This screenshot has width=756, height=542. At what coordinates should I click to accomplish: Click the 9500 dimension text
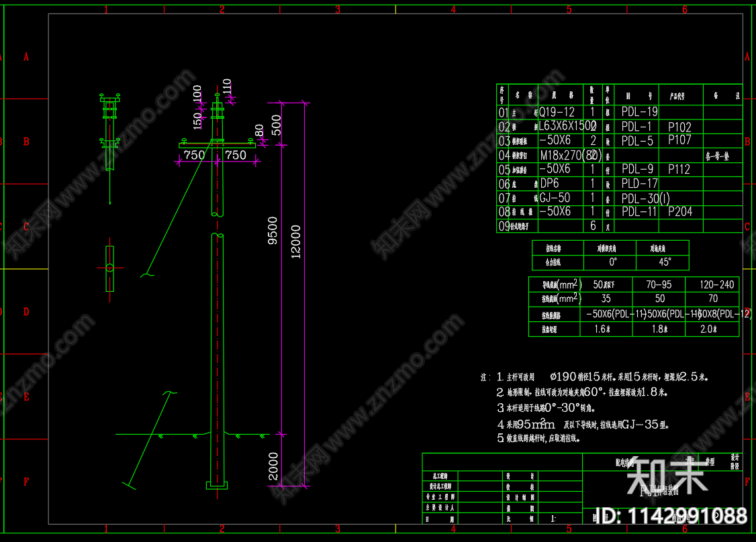click(273, 231)
